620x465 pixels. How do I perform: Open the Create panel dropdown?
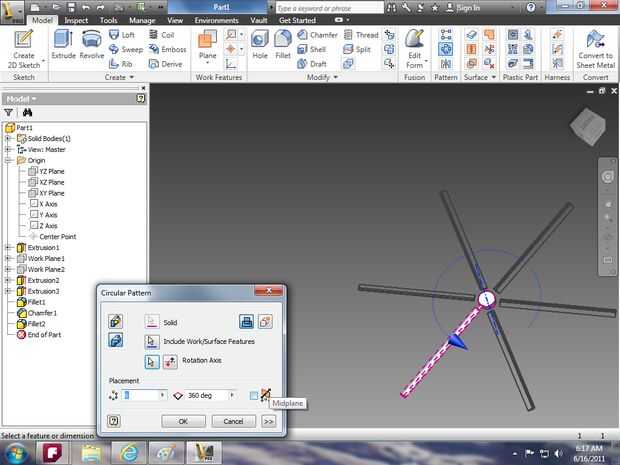point(119,77)
